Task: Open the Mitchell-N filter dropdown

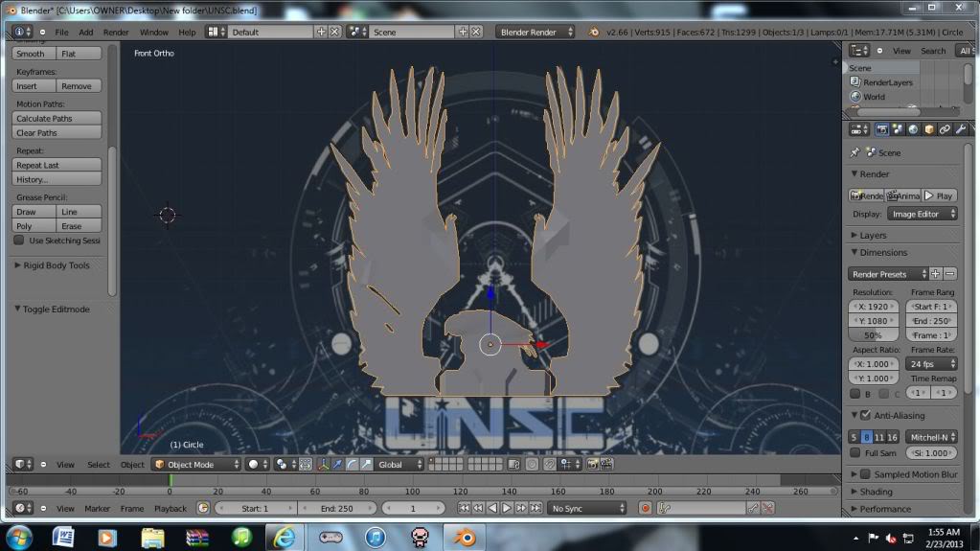Action: tap(931, 437)
